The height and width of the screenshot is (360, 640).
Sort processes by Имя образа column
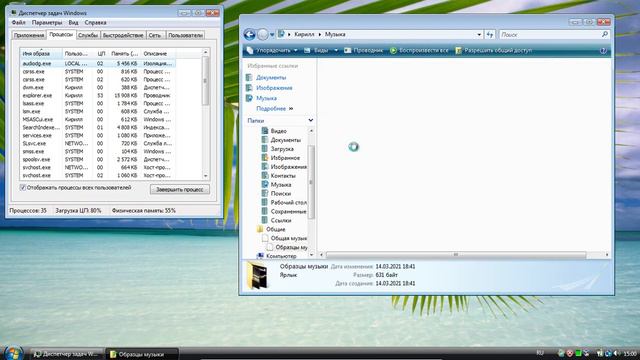tap(41, 53)
